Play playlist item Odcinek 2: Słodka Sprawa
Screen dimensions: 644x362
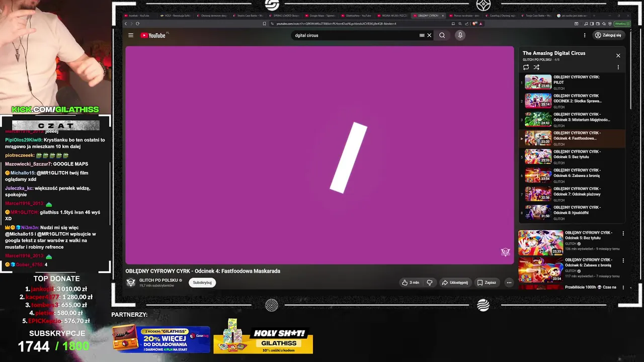point(573,101)
